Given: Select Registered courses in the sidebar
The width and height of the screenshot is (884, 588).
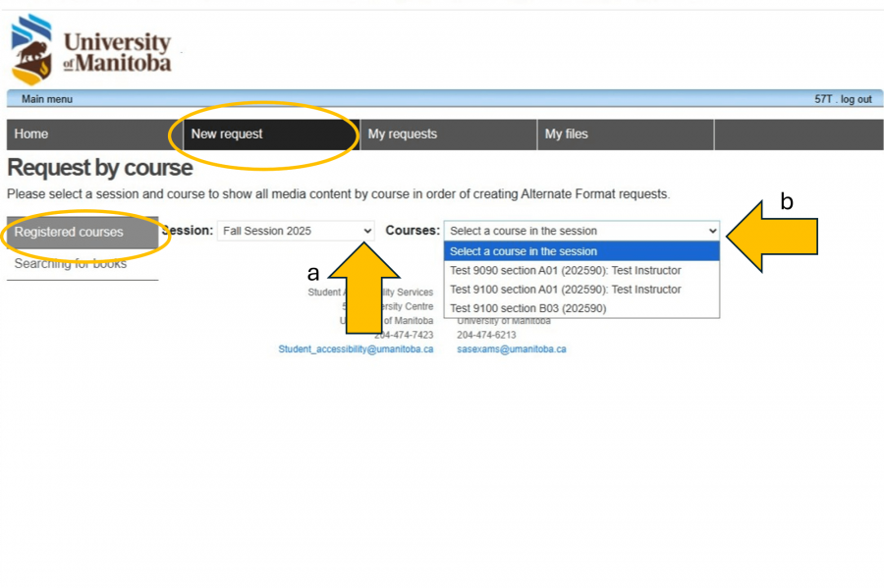Looking at the screenshot, I should click(69, 233).
